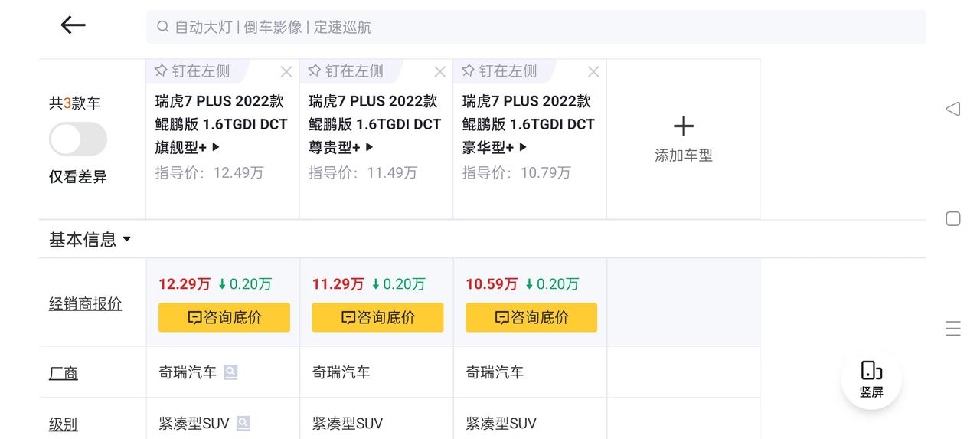
Task: Select 紧凑型SUV in the 豪华型+ column
Action: pyautogui.click(x=501, y=423)
